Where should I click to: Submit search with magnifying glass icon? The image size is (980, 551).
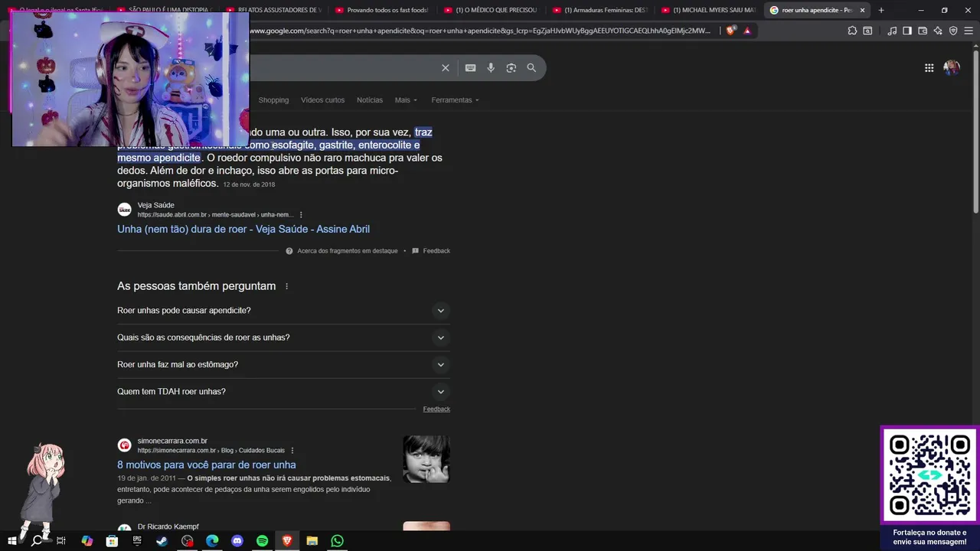pyautogui.click(x=531, y=67)
